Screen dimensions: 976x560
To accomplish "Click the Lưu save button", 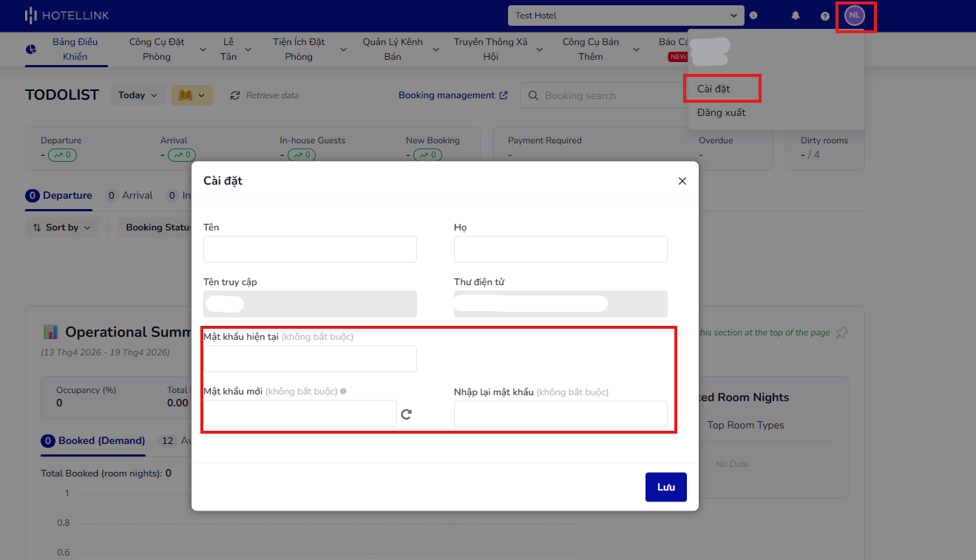I will (665, 488).
